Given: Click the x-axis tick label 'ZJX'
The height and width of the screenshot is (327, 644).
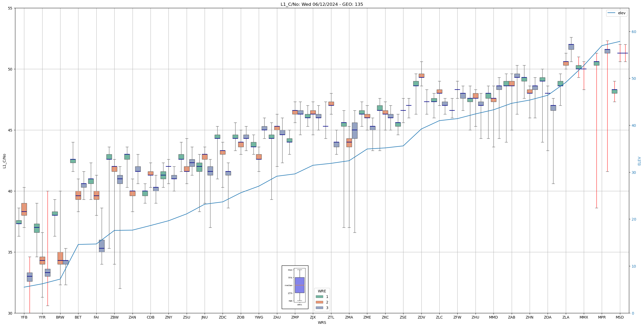Looking at the screenshot, I should (x=313, y=317).
